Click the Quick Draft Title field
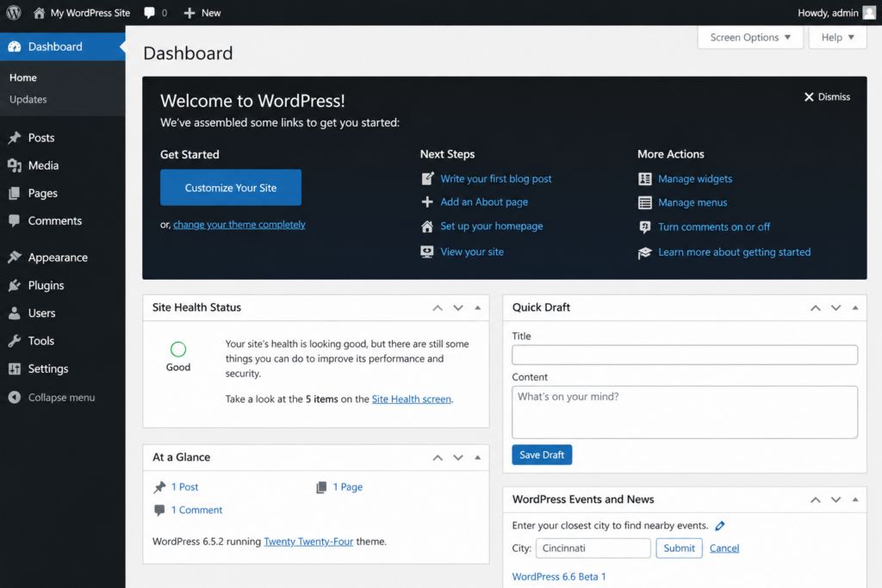882x588 pixels. pyautogui.click(x=685, y=355)
